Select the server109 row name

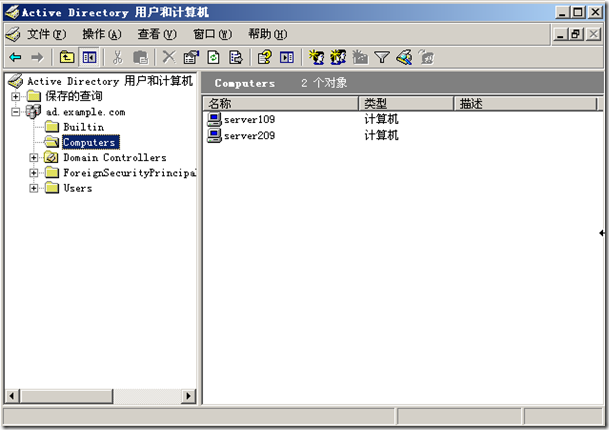click(249, 119)
